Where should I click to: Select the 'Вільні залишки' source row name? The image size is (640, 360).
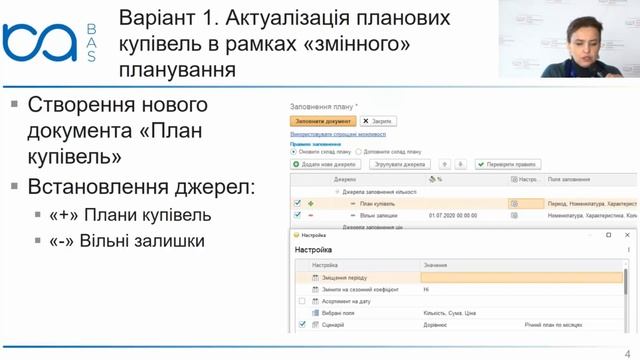click(x=378, y=215)
